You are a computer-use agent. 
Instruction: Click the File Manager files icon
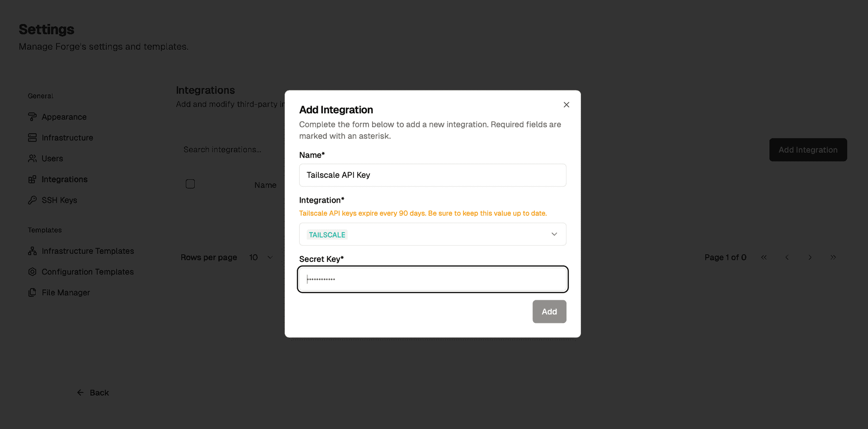pos(32,293)
